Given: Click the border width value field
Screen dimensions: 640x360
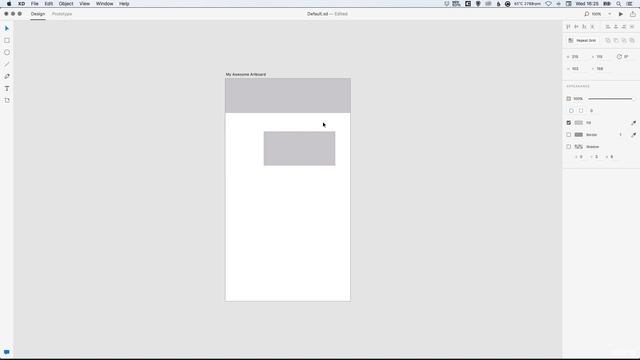Looking at the screenshot, I should [621, 135].
